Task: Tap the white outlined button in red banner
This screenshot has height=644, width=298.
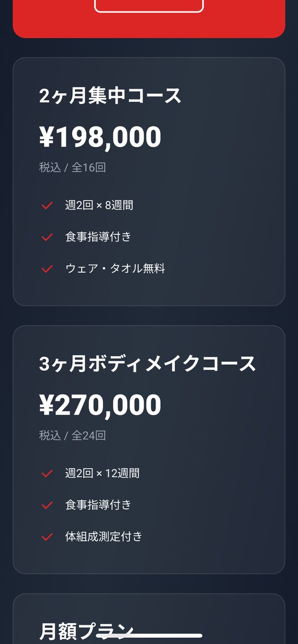Action: [x=149, y=5]
